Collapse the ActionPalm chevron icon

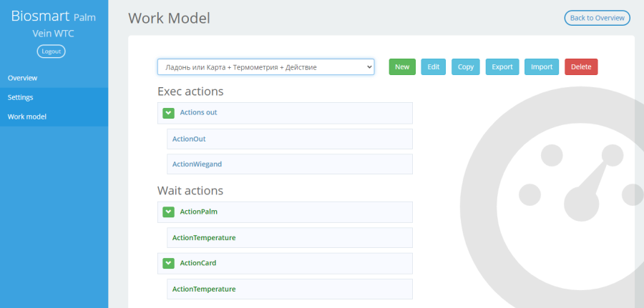click(168, 212)
